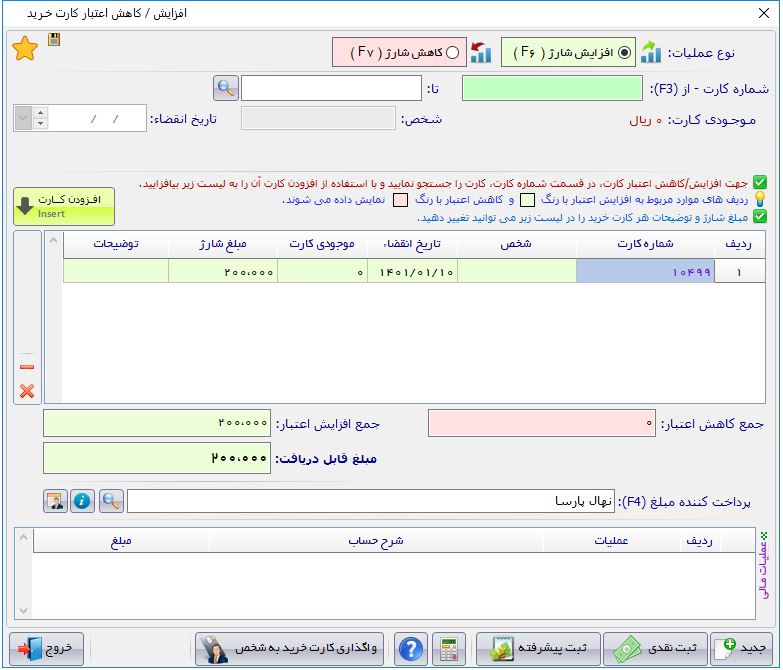Click the green card number from field
Viewport: 783px width, 670px height.
(551, 88)
